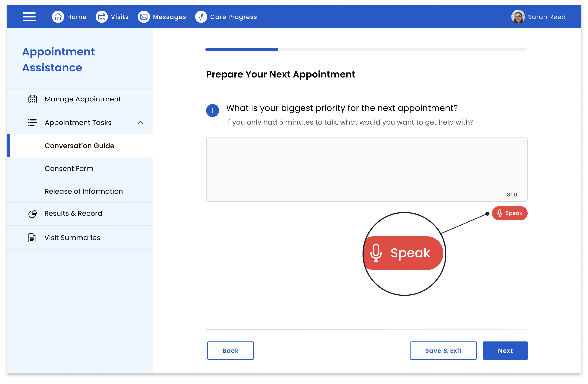Click the Manage Appointment calendar icon
Viewport: 588px width, 384px height.
32,99
